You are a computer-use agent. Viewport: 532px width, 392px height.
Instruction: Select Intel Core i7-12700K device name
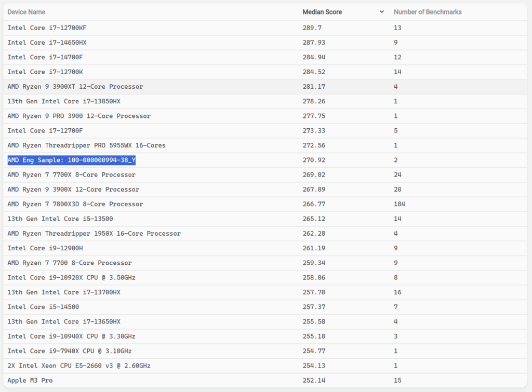point(45,72)
